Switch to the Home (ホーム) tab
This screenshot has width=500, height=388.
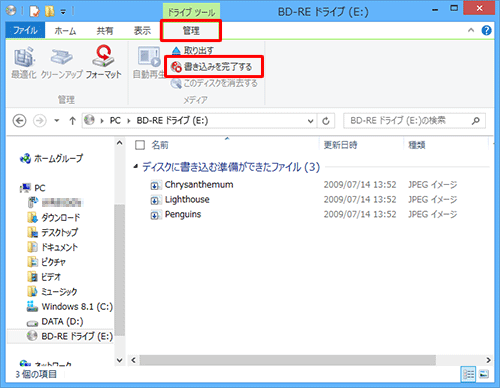(x=65, y=31)
